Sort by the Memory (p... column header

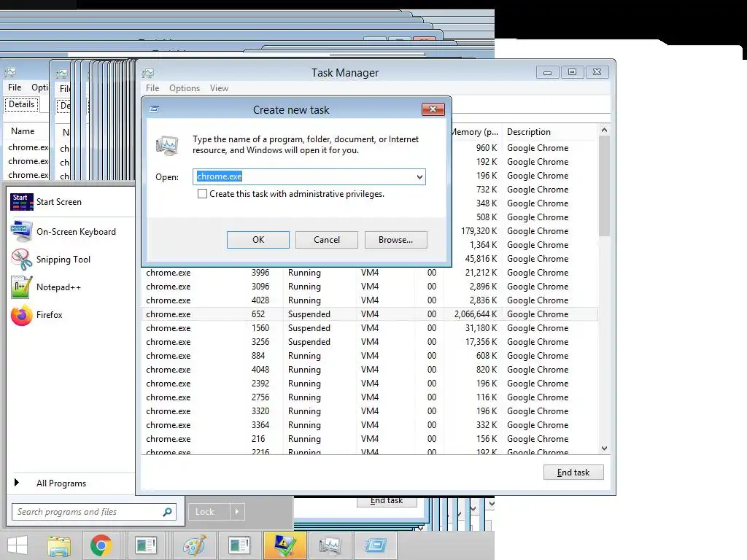point(476,132)
